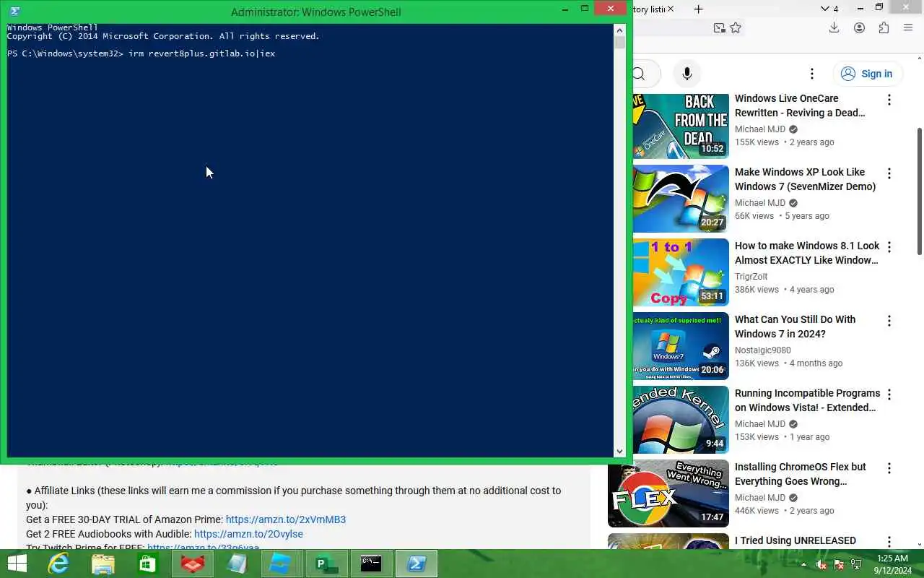This screenshot has width=924, height=578.
Task: Open options menu for 'I Tried Using UNRELEASED' video
Action: click(889, 542)
